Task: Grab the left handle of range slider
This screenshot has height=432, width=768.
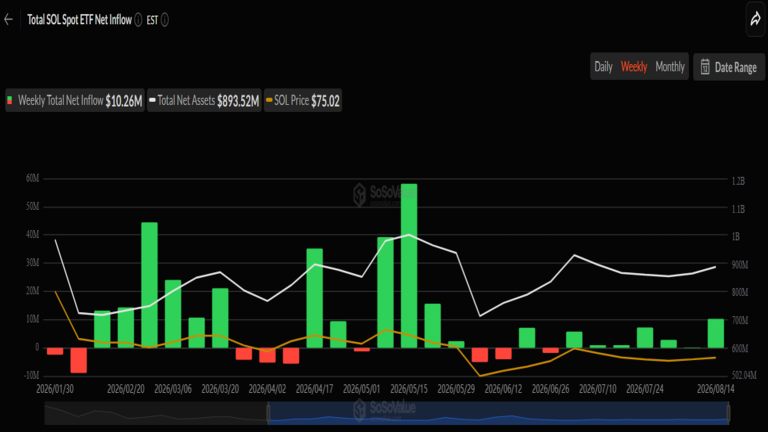Action: click(x=268, y=413)
